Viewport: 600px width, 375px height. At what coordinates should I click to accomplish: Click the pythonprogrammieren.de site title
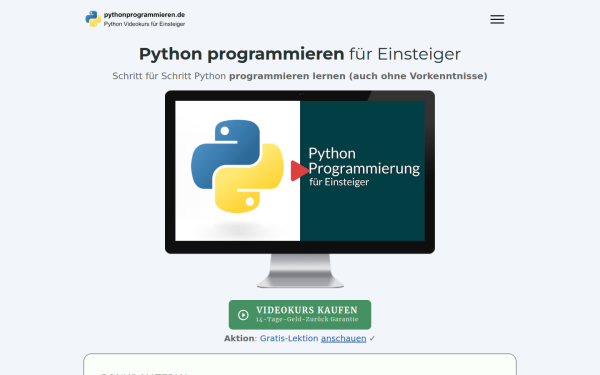click(144, 15)
